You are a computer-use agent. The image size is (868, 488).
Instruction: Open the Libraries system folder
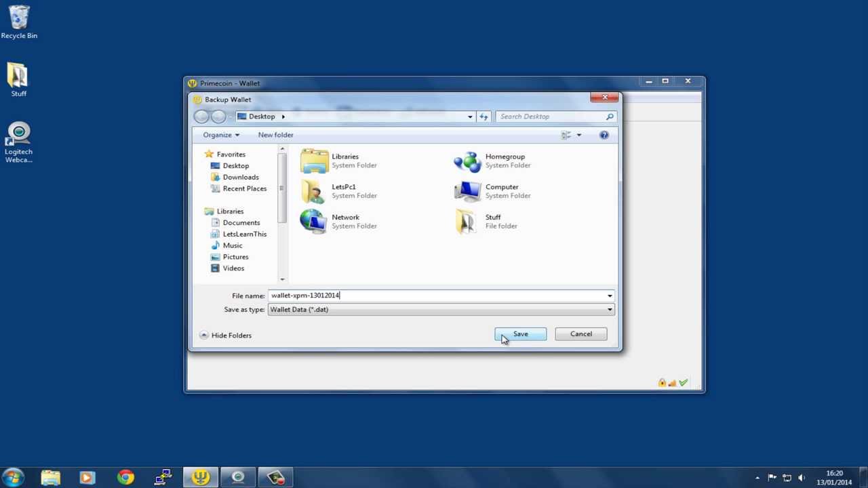(338, 161)
